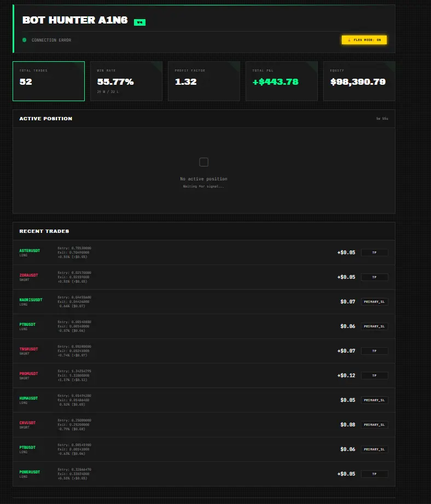
Task: Click the PRIMARY_SL tag on CRVUSDT row
Action: (x=375, y=425)
